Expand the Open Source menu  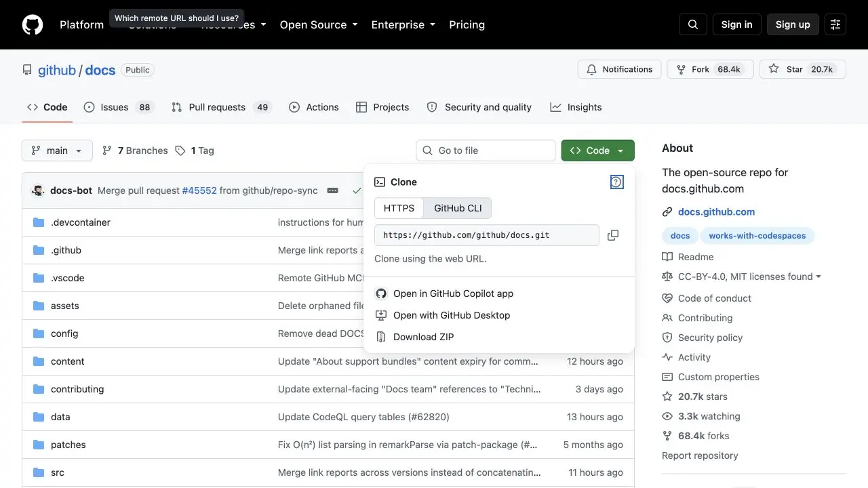point(318,24)
